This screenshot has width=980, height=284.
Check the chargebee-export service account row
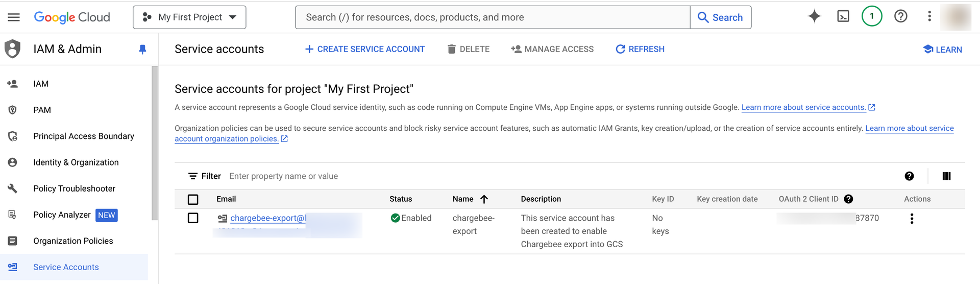pos(193,218)
